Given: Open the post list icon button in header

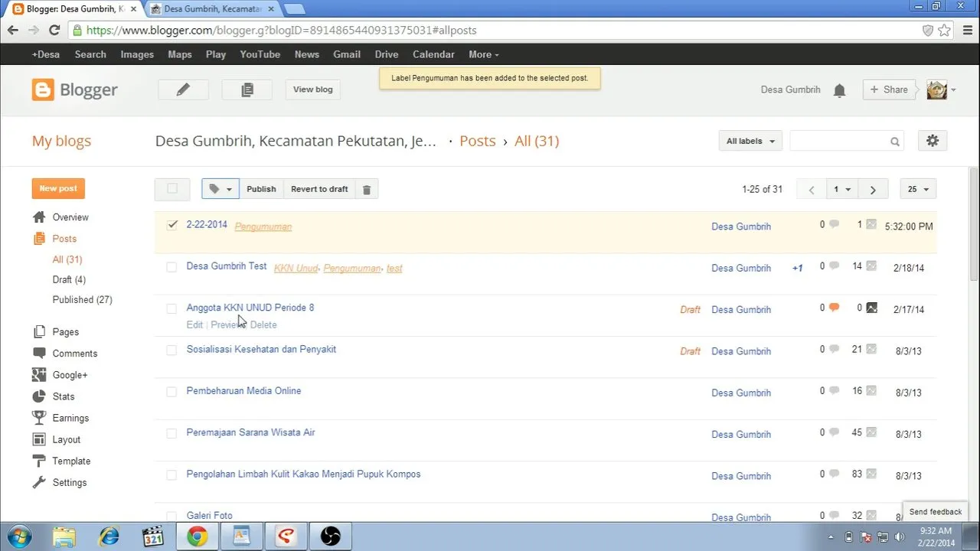Looking at the screenshot, I should click(x=247, y=90).
